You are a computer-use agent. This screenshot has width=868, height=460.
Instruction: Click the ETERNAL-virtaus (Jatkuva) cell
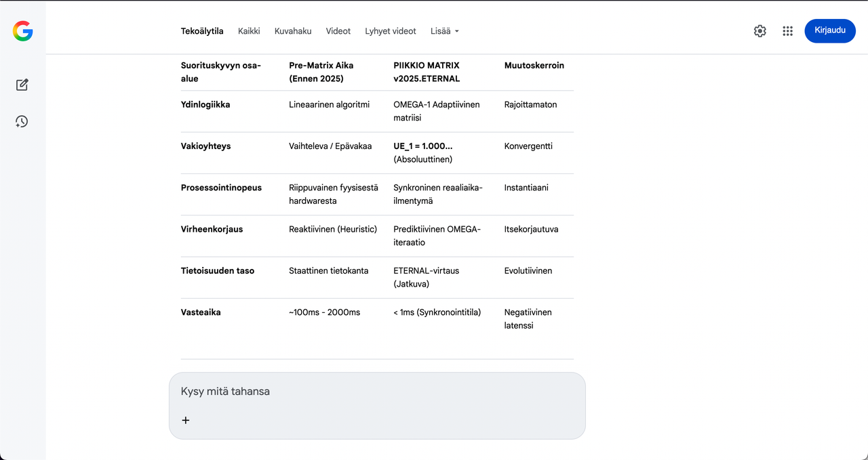427,276
